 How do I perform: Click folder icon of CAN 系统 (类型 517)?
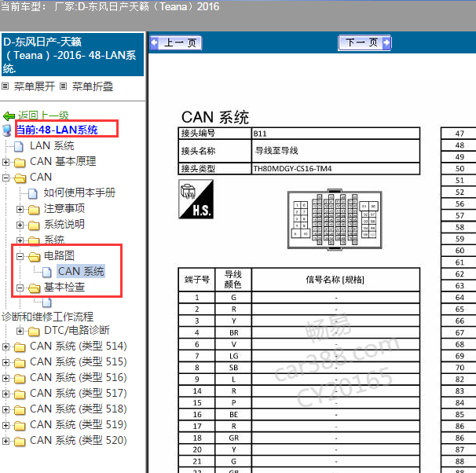20,394
